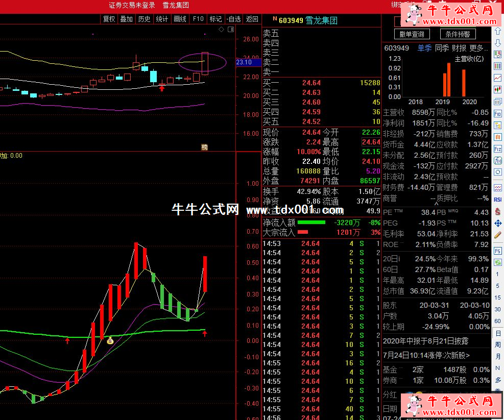
Task: Select the 单季 tab in finance panel
Action: tap(425, 48)
